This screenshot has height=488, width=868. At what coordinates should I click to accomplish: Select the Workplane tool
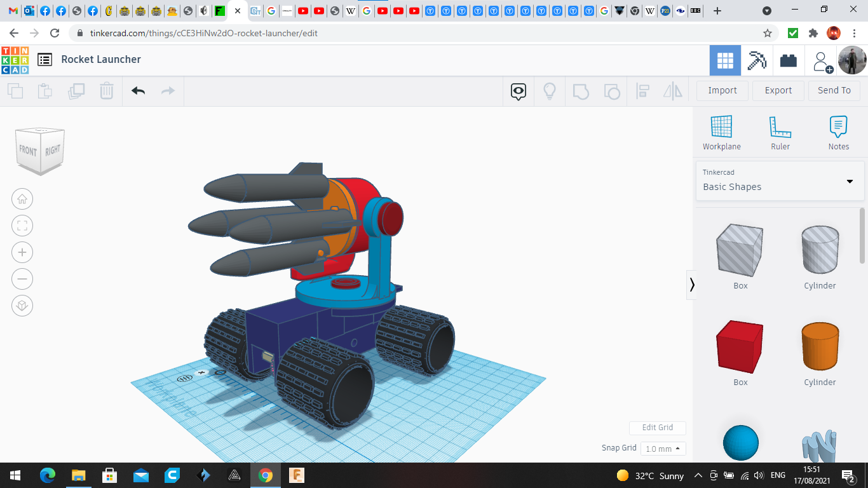pyautogui.click(x=722, y=133)
